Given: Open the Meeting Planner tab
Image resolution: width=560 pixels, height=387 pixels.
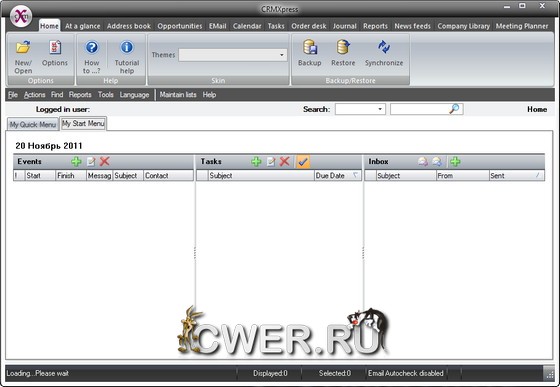Looking at the screenshot, I should point(522,26).
